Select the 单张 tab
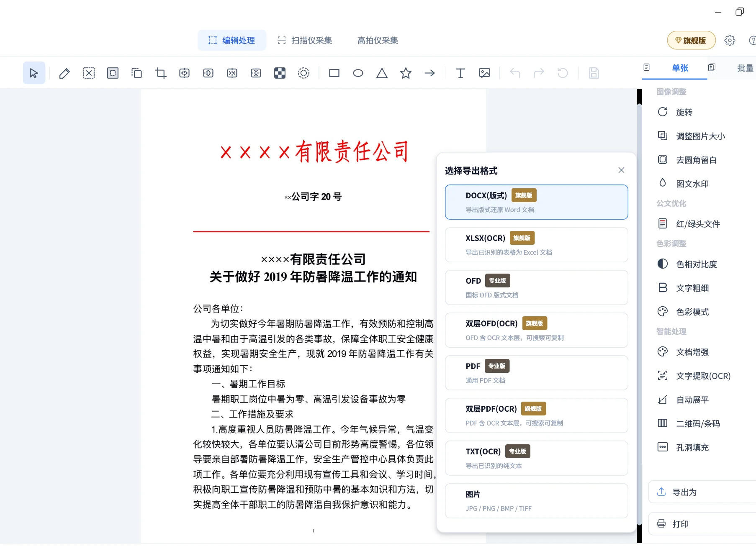This screenshot has height=551, width=756. coord(674,68)
